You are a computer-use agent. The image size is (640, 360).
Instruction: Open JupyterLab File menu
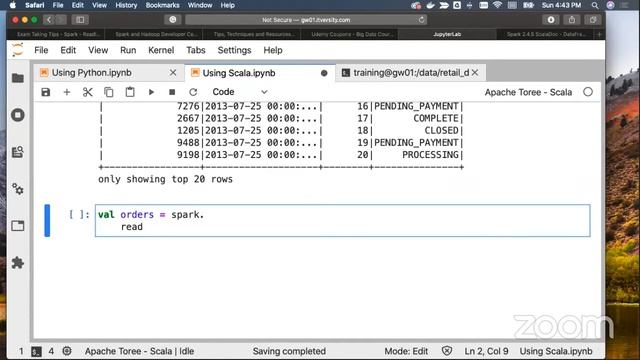tap(41, 50)
